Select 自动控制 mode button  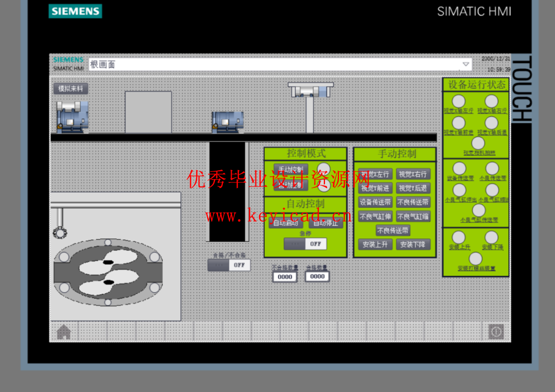coord(291,185)
